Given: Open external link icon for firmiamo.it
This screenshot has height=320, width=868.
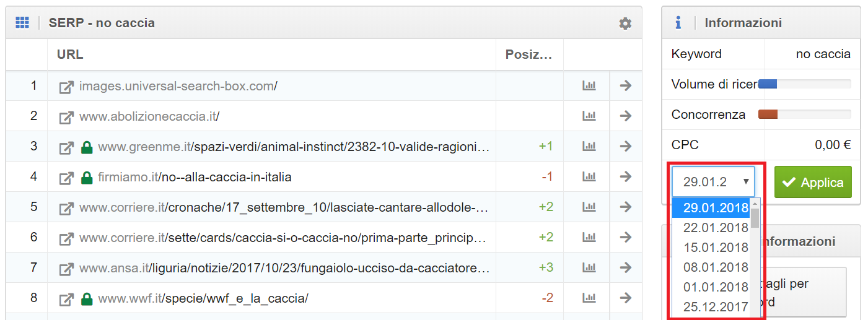Looking at the screenshot, I should [x=66, y=178].
